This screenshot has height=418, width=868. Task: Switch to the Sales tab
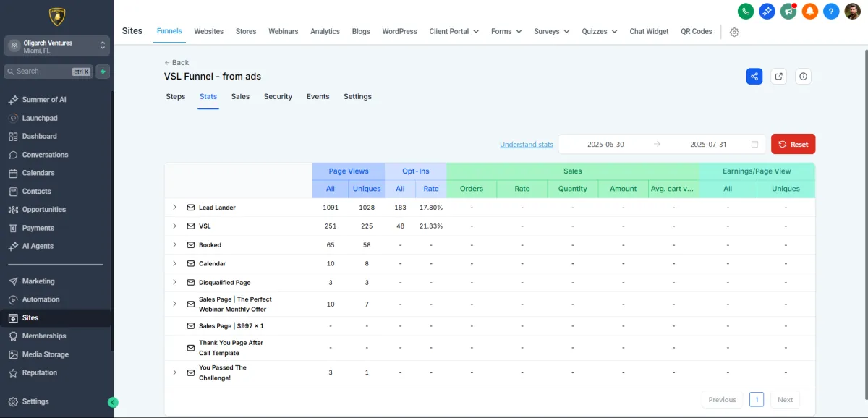pyautogui.click(x=240, y=97)
